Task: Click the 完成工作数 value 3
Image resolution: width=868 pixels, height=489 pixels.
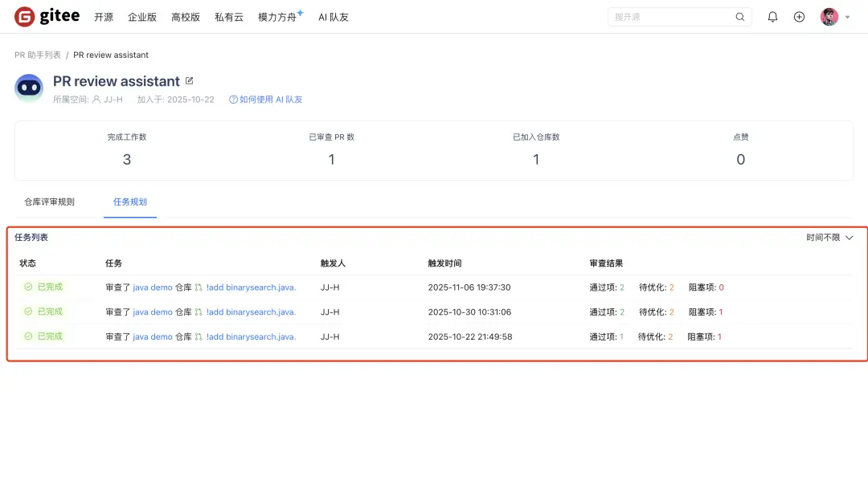Action: click(x=127, y=160)
